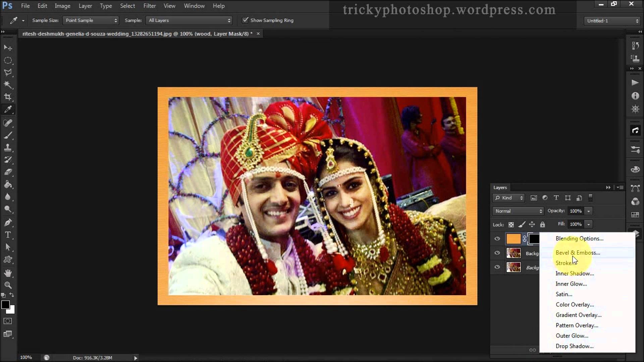Select the Pen tool

(8, 222)
